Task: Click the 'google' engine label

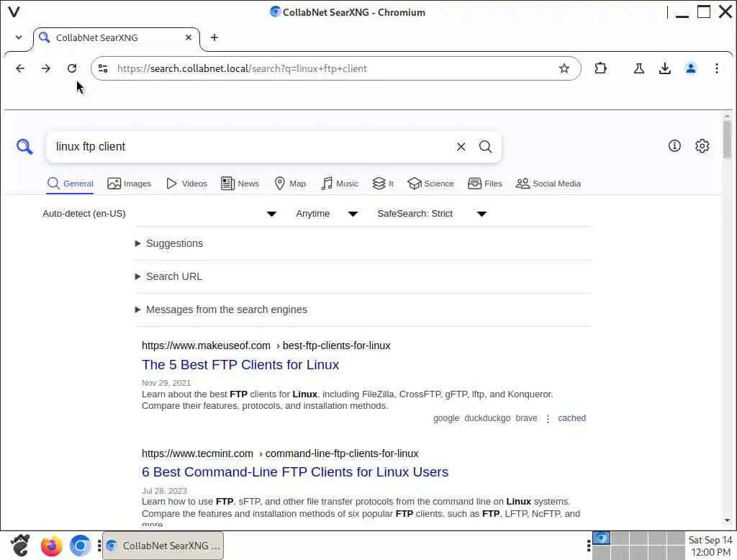Action: pyautogui.click(x=446, y=418)
